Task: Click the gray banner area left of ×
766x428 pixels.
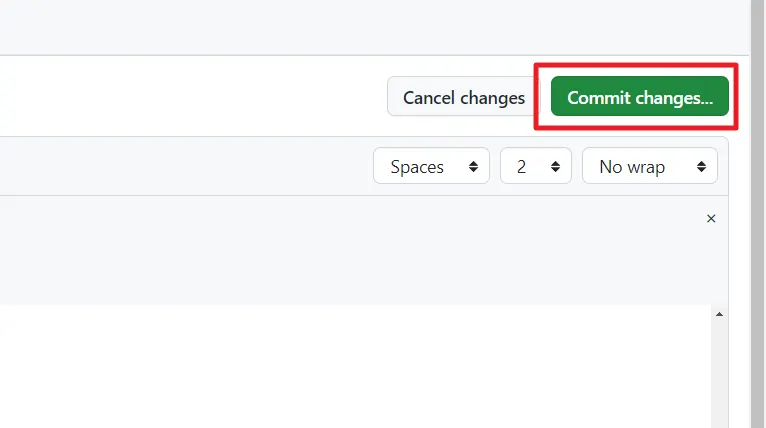Action: (x=350, y=250)
